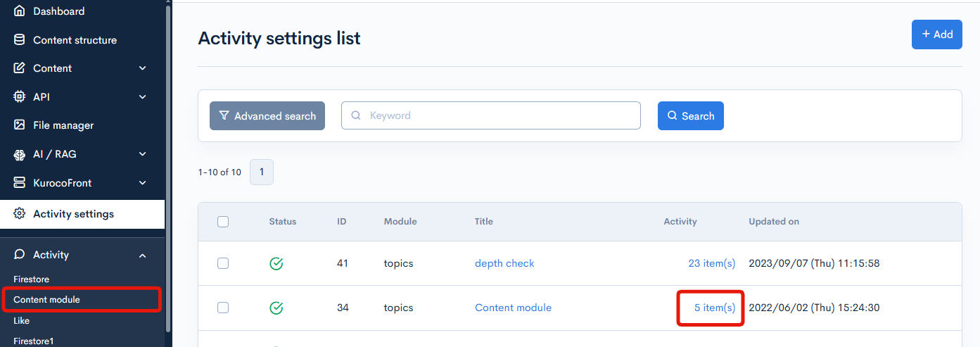Viewport: 980px width, 347px height.
Task: Click the Add button
Action: tap(936, 34)
